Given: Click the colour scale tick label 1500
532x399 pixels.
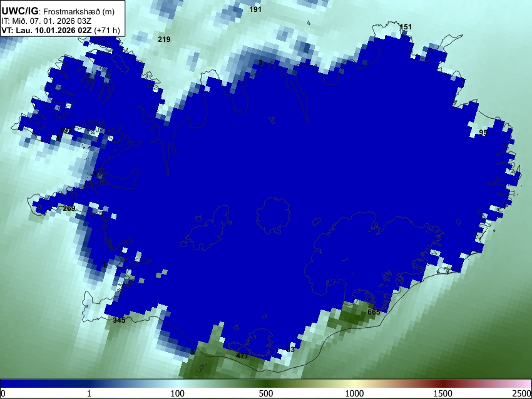Looking at the screenshot, I should [443, 393].
